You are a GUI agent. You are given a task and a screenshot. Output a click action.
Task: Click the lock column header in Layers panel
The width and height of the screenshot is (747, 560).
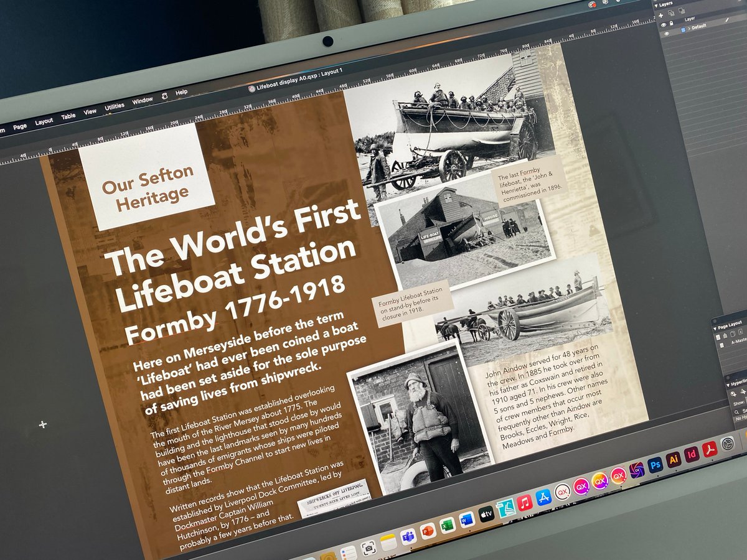coord(672,23)
